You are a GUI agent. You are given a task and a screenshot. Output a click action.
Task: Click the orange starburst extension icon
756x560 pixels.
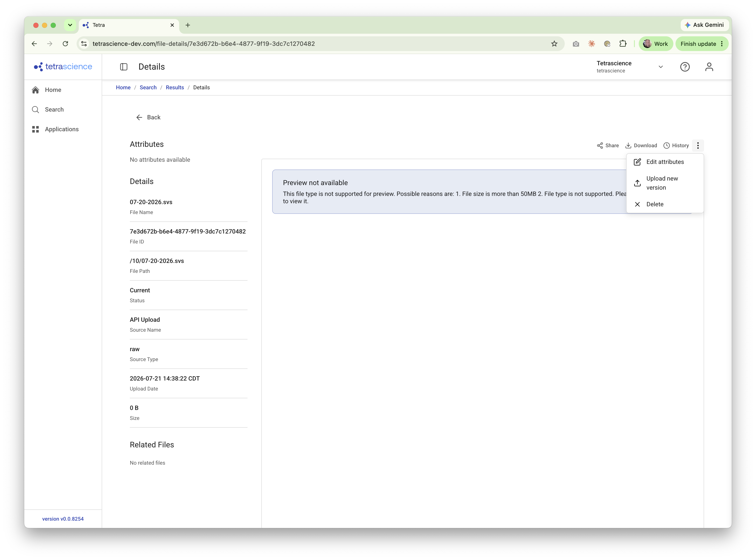[x=592, y=44]
